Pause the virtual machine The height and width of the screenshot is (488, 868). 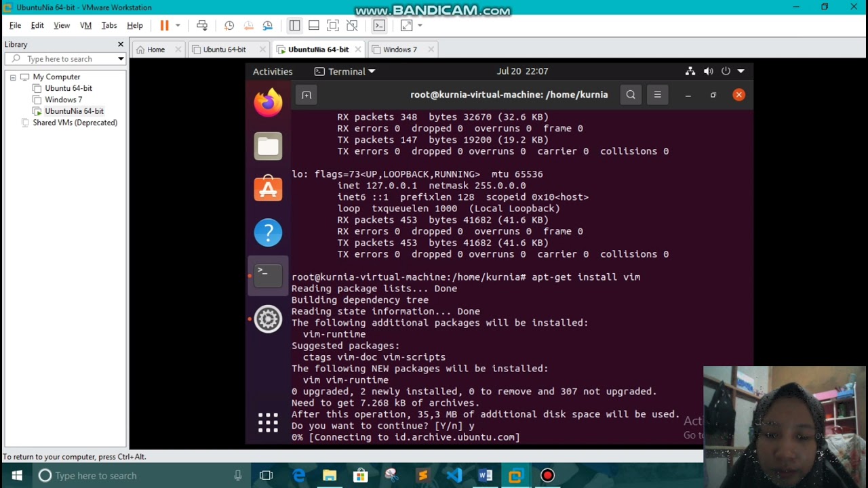click(x=164, y=25)
